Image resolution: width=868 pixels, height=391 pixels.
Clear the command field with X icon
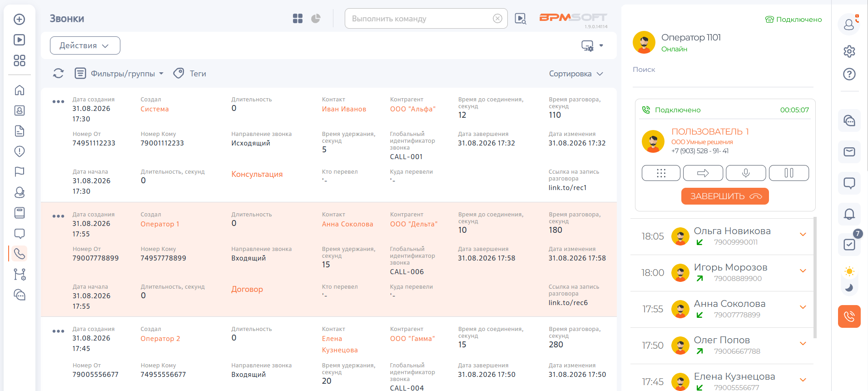[x=497, y=19]
